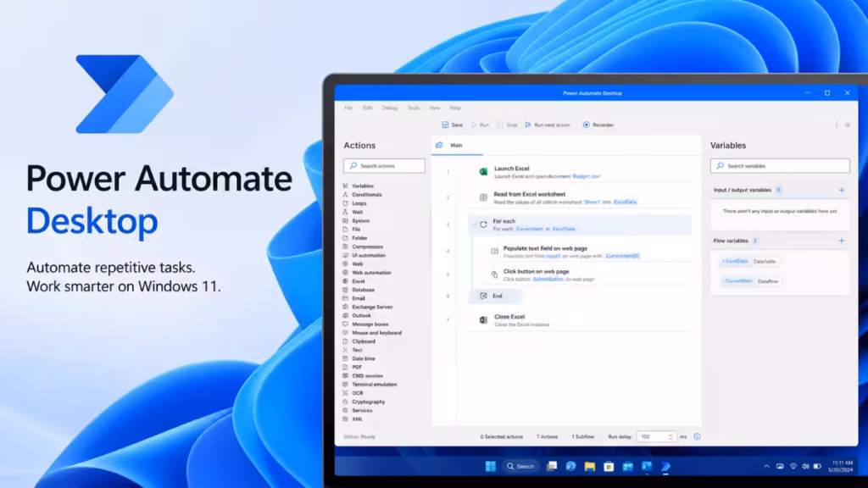Viewport: 868px width, 488px height.
Task: Click the Conditionals category icon
Action: click(x=346, y=195)
